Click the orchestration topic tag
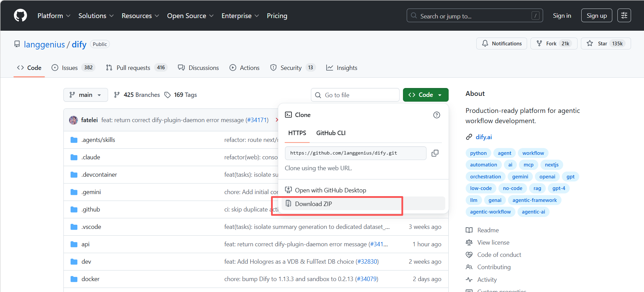This screenshot has width=644, height=292. [x=485, y=177]
